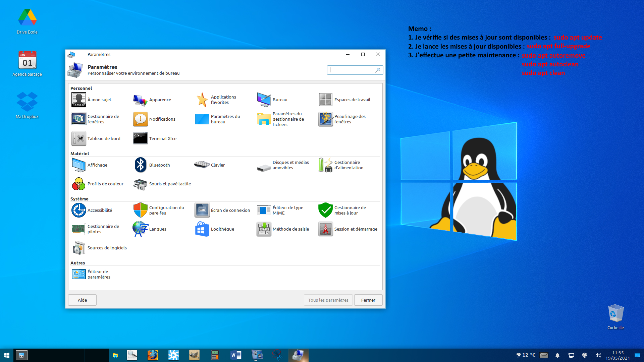This screenshot has width=644, height=362.
Task: Maximize the Paramètres window
Action: [363, 54]
